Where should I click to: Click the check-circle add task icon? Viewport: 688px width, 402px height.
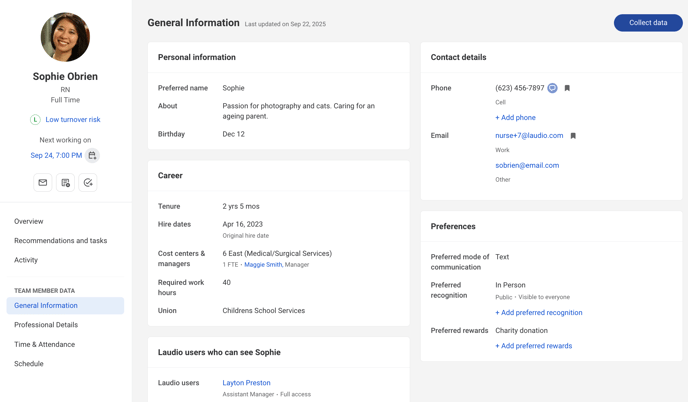(x=88, y=183)
